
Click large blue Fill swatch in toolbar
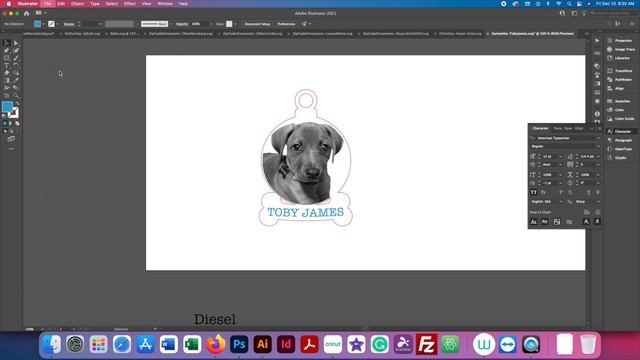pyautogui.click(x=7, y=107)
